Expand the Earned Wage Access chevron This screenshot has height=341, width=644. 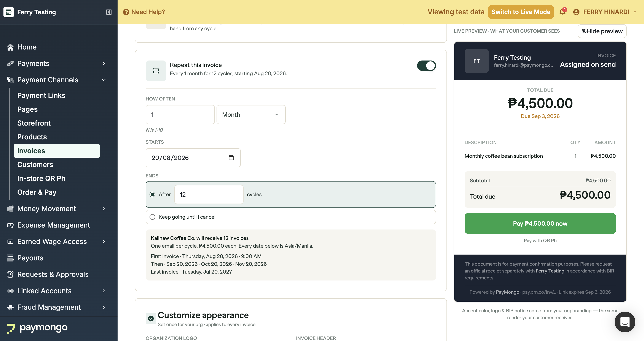pos(104,242)
